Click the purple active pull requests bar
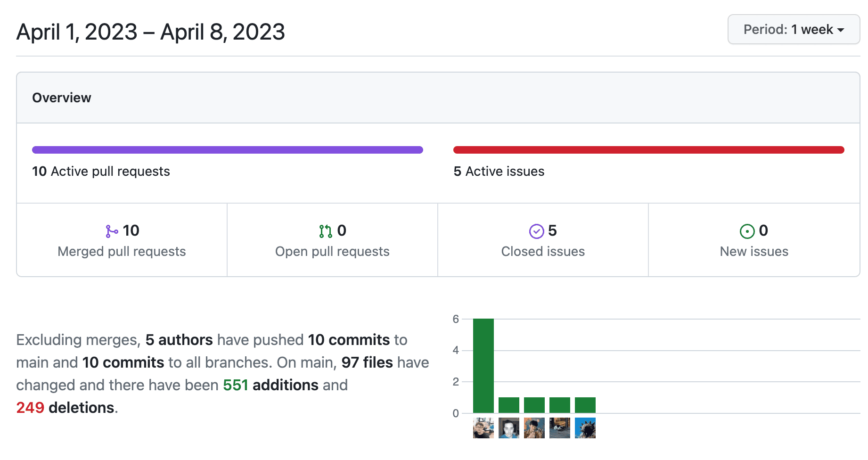868x460 pixels. [x=227, y=150]
